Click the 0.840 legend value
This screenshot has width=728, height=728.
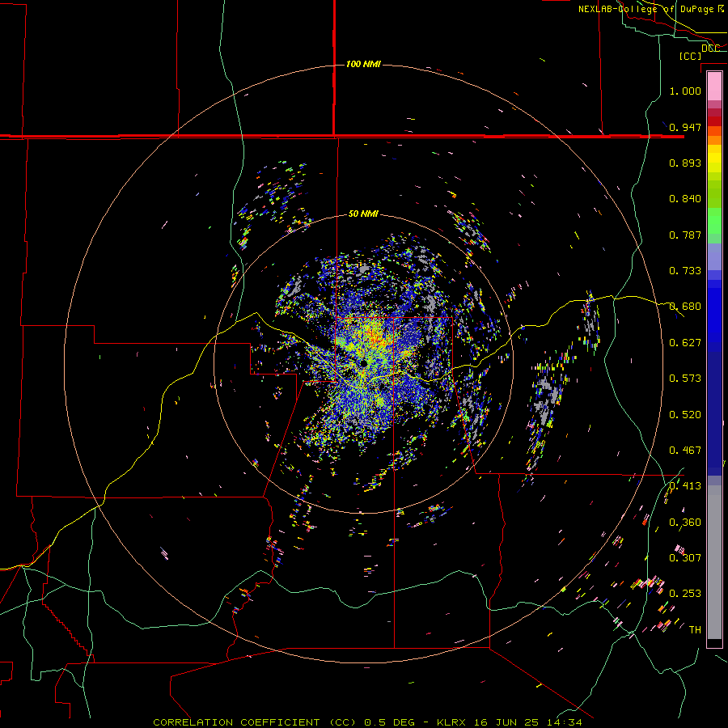685,199
